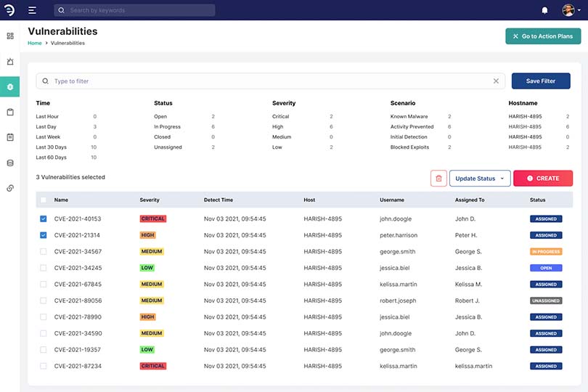Open the database icon in sidebar
This screenshot has height=392, width=588.
[10, 163]
